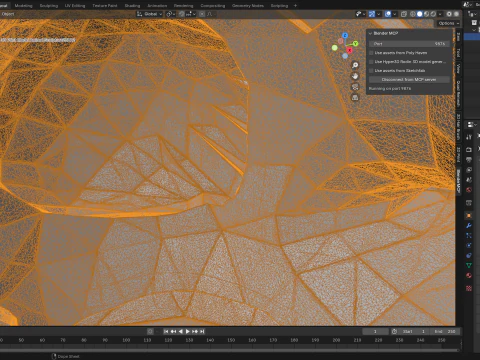The width and height of the screenshot is (480, 360).
Task: Open the Object Data green triangle tab
Action: pos(469,266)
